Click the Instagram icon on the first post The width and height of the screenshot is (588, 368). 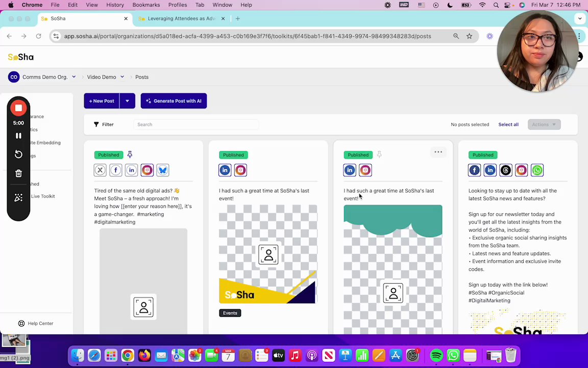coord(147,170)
